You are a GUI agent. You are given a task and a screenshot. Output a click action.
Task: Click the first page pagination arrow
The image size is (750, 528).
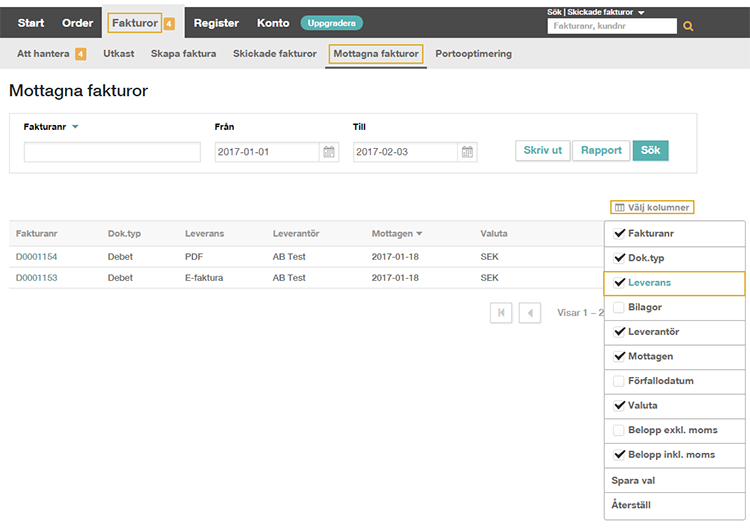pos(501,313)
